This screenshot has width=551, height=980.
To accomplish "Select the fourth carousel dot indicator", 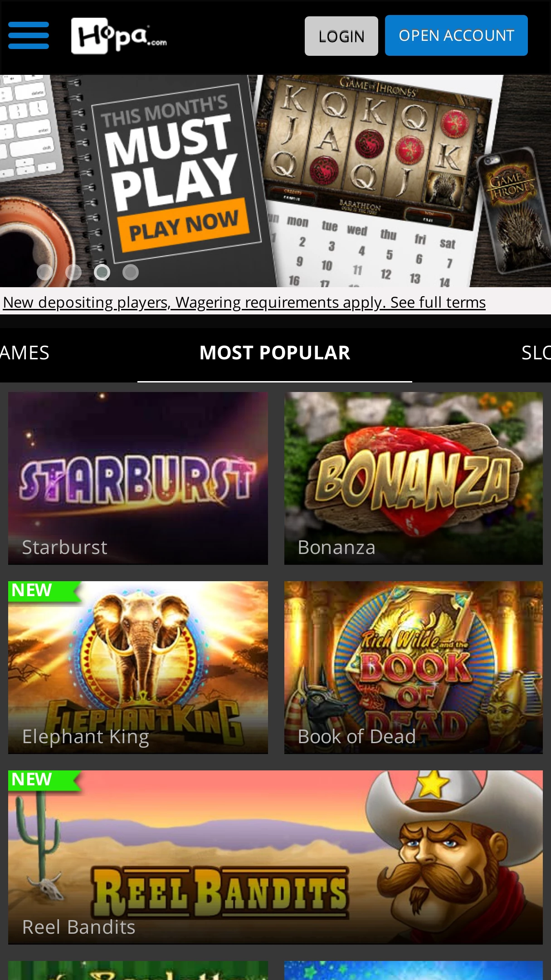I will [131, 272].
